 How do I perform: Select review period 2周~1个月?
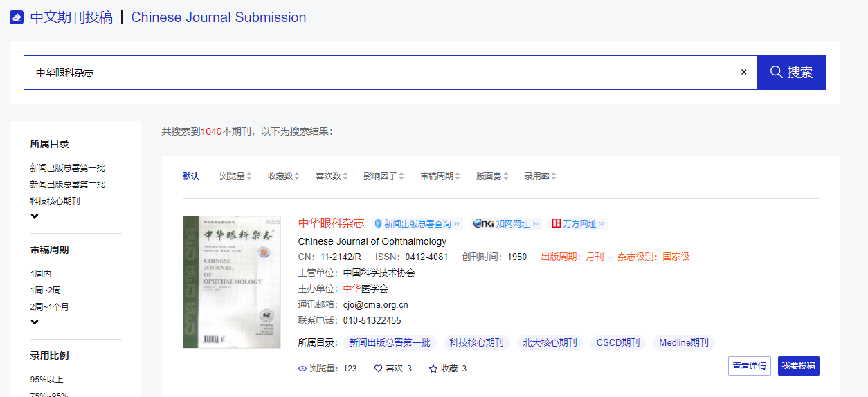[x=49, y=307]
